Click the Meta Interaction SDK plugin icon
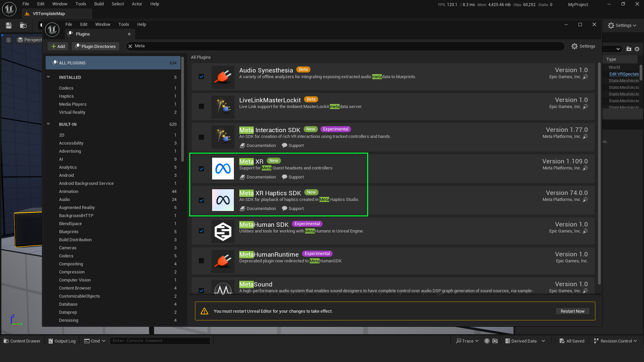 [223, 137]
